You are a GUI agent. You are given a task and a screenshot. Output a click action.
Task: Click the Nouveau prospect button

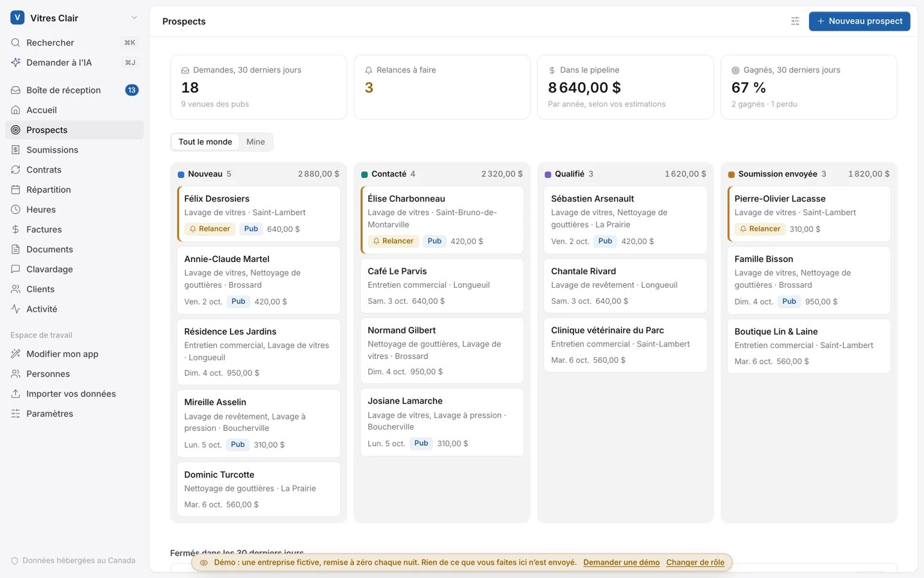859,21
